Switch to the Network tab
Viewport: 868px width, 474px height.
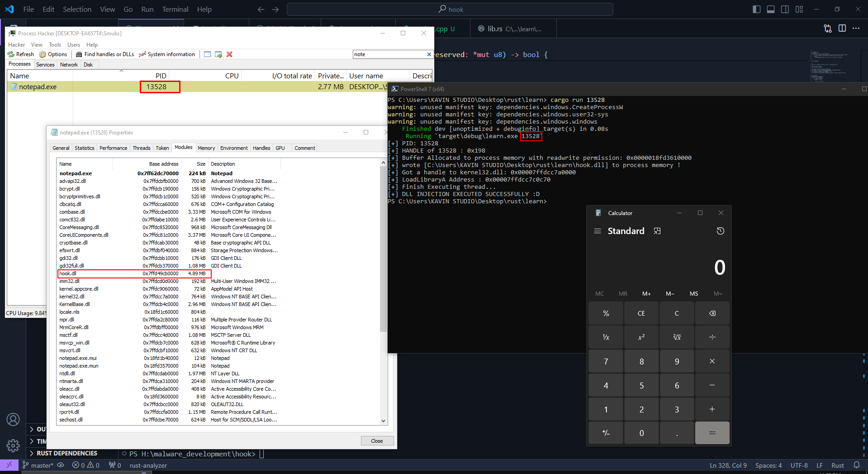[69, 65]
